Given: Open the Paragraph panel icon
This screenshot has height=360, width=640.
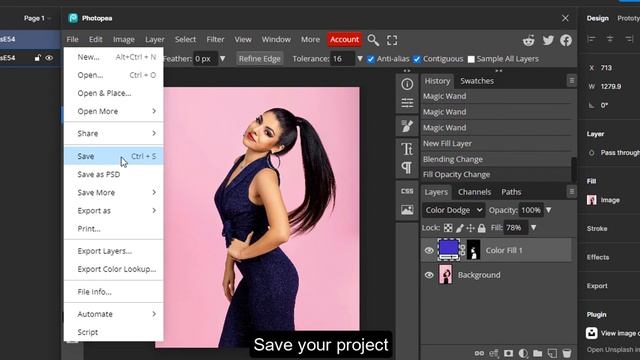Looking at the screenshot, I should tap(407, 167).
